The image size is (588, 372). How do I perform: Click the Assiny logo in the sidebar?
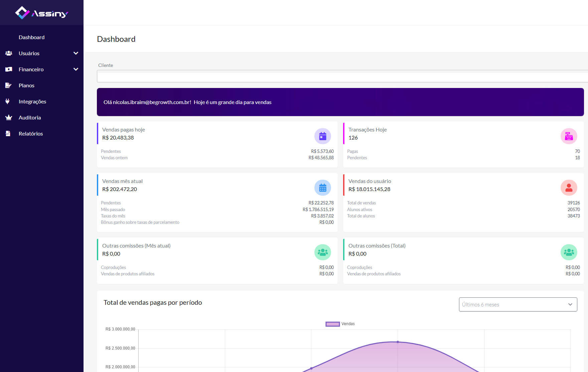pyautogui.click(x=41, y=13)
